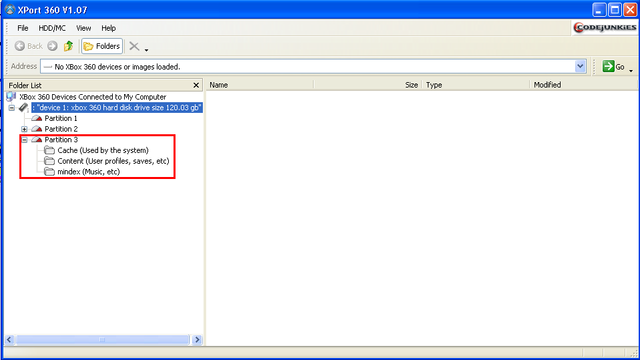Open the File menu
This screenshot has width=640, height=360.
click(22, 28)
